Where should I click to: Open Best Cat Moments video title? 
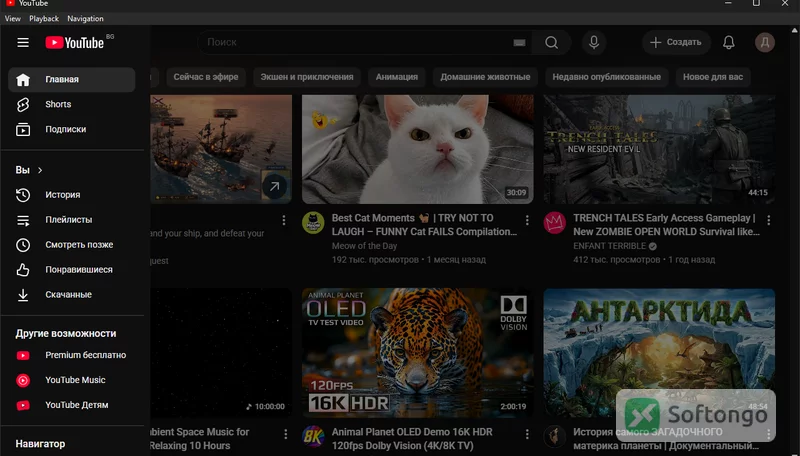point(424,225)
